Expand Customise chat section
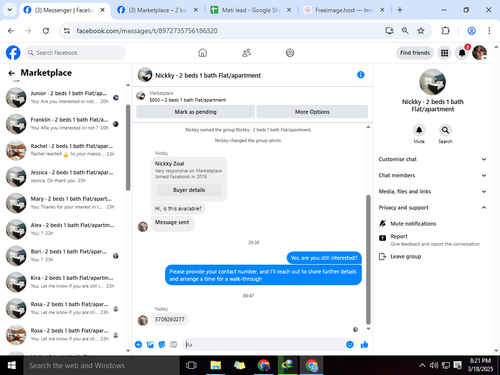This screenshot has height=375, width=500. (x=432, y=159)
